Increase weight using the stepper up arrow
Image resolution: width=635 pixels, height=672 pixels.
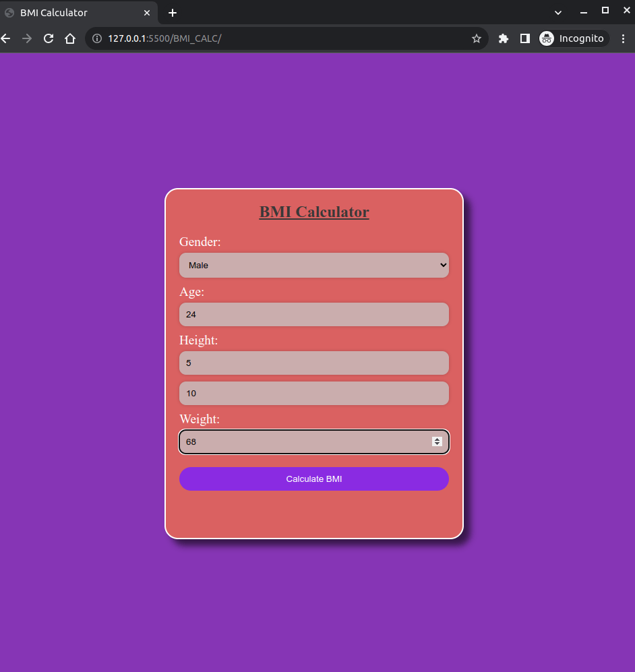[437, 439]
